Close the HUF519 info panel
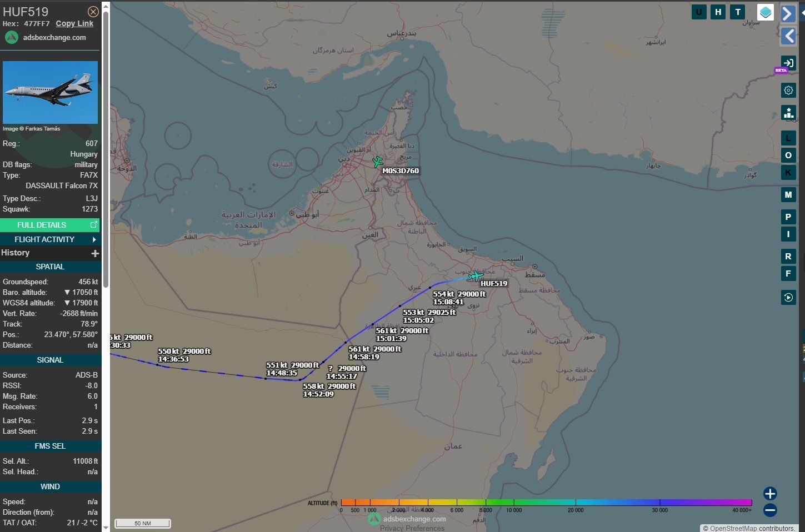Image resolution: width=805 pixels, height=532 pixels. click(x=93, y=12)
